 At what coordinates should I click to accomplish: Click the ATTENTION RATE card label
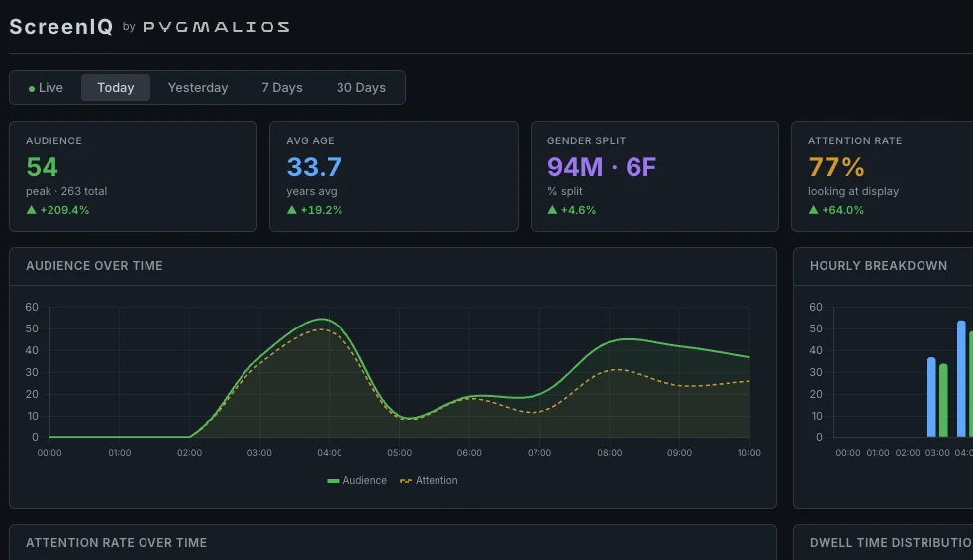pyautogui.click(x=855, y=140)
